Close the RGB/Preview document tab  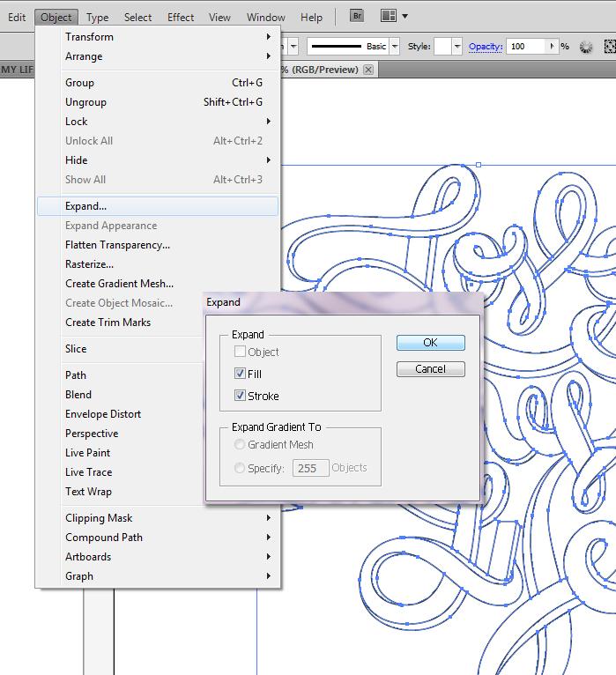click(x=368, y=70)
